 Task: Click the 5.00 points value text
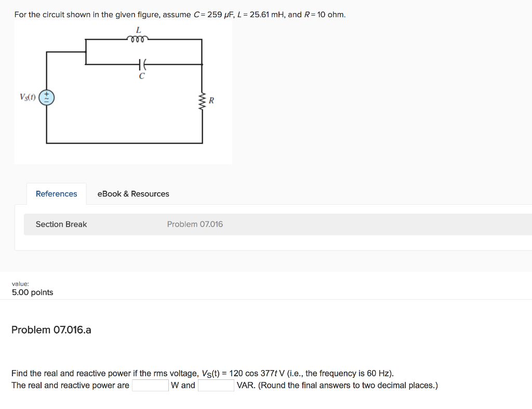point(32,292)
